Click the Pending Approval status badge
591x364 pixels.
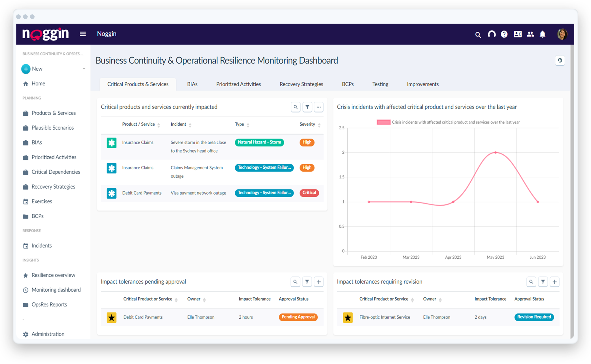pyautogui.click(x=298, y=317)
